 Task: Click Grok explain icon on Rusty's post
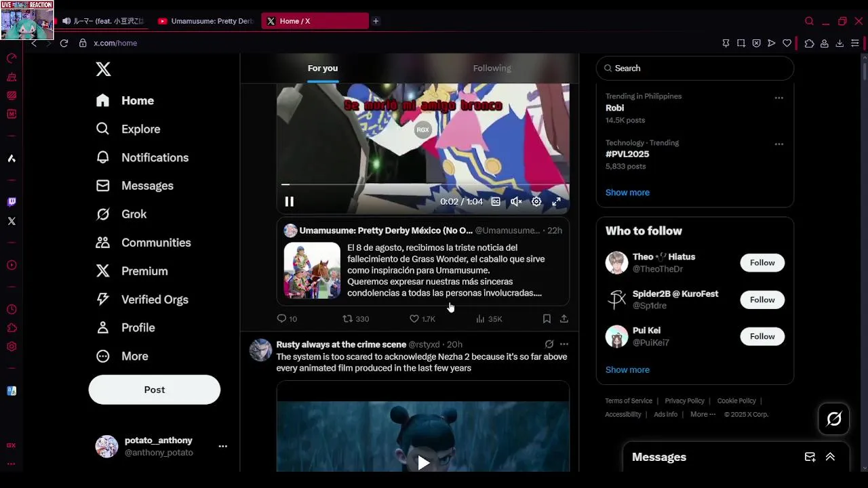point(549,344)
